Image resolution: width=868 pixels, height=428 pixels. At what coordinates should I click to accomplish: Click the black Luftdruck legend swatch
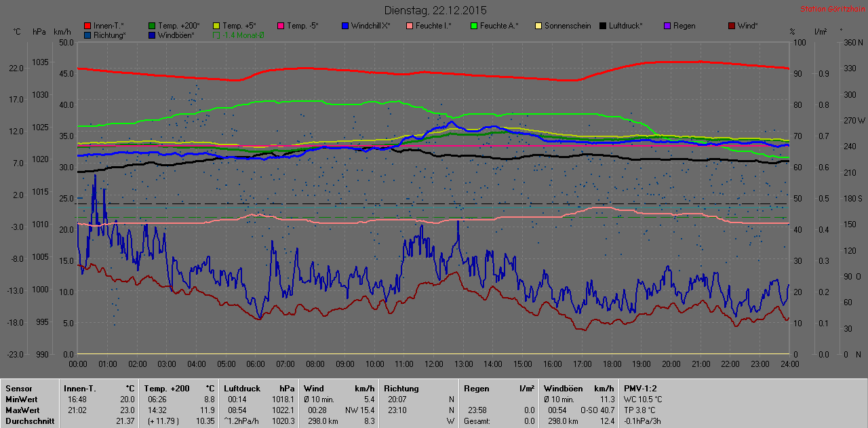[603, 26]
